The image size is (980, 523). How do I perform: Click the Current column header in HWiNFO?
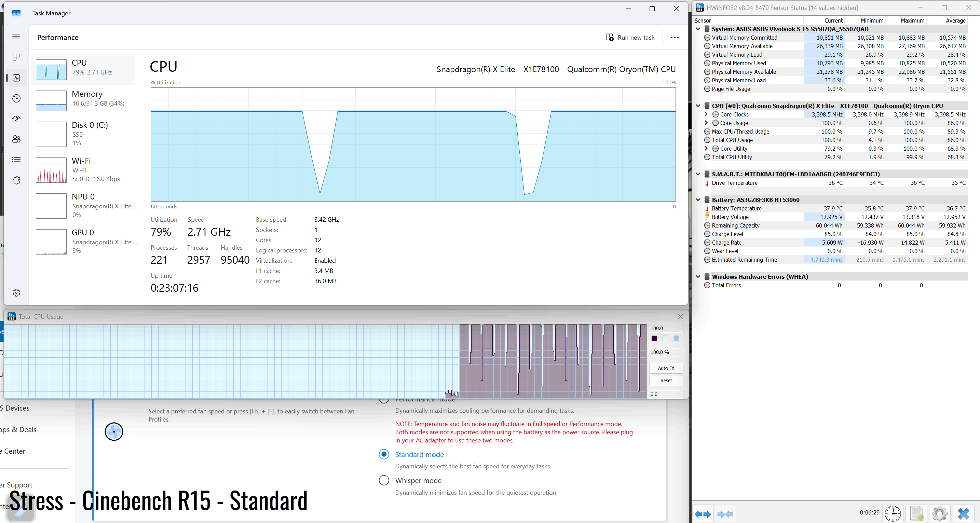pyautogui.click(x=824, y=20)
